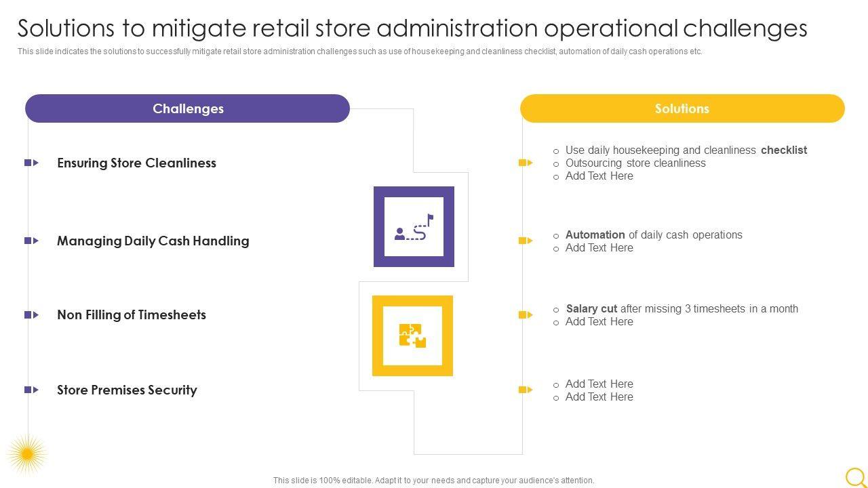The width and height of the screenshot is (868, 488).
Task: Select the purple Challenges header
Action: (188, 108)
